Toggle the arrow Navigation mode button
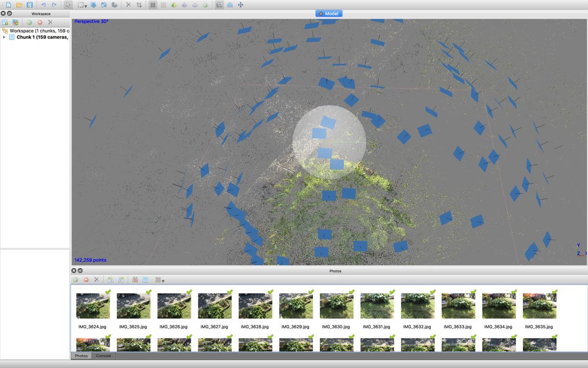 tap(68, 5)
